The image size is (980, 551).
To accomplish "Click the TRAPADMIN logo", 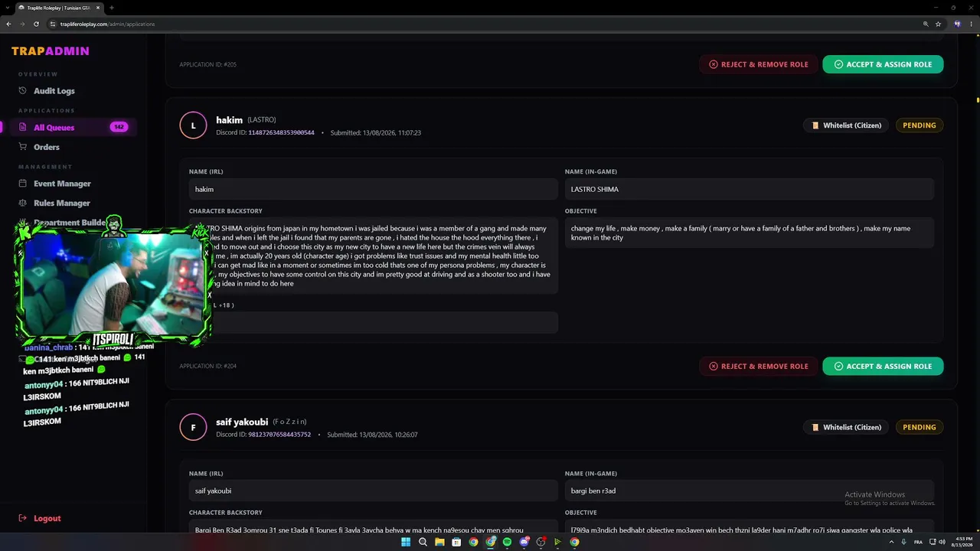I will (x=51, y=51).
